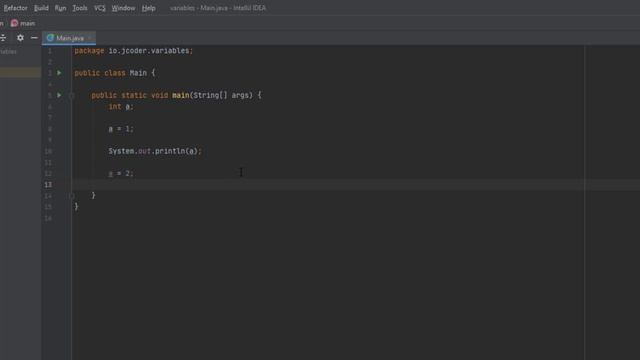Click the main breadcrumb in navigation bar

click(23, 23)
